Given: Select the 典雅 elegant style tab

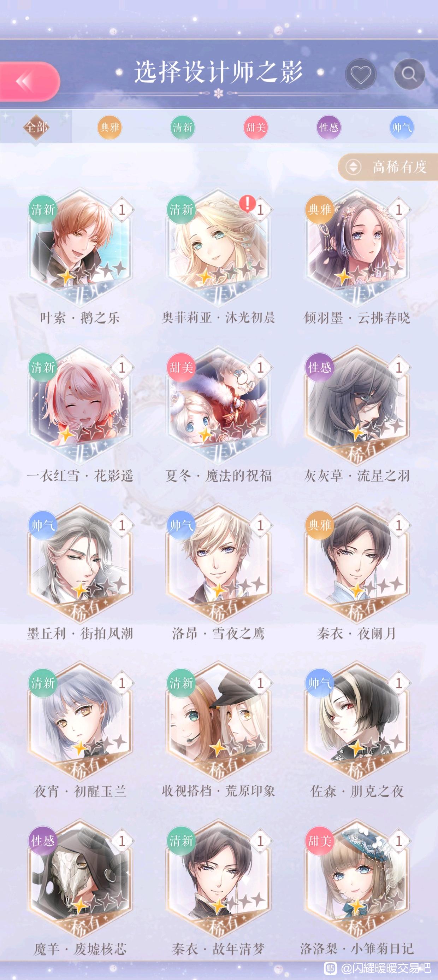Looking at the screenshot, I should pos(109,127).
